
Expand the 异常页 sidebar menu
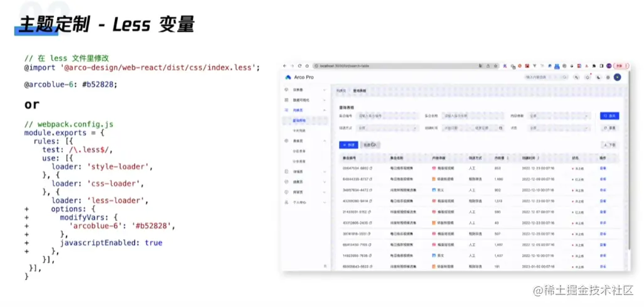(305, 192)
